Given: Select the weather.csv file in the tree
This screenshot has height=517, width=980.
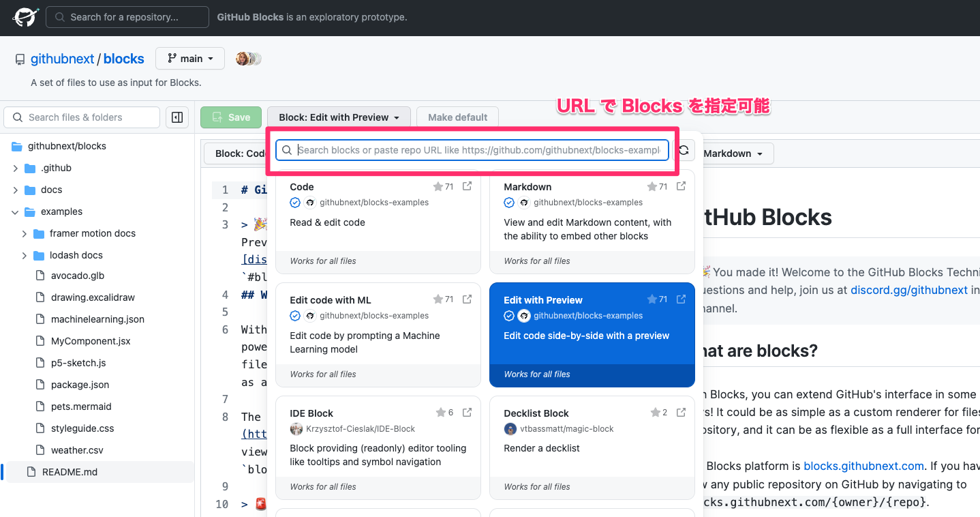Looking at the screenshot, I should (78, 449).
